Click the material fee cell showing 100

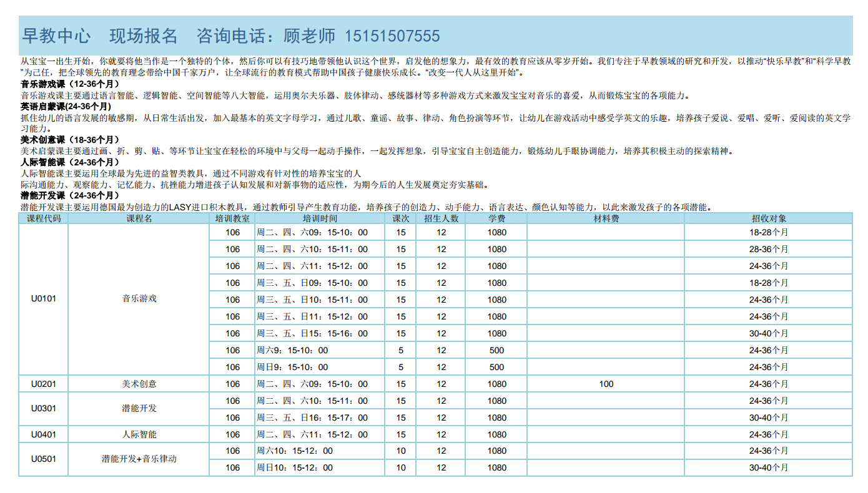(x=606, y=384)
